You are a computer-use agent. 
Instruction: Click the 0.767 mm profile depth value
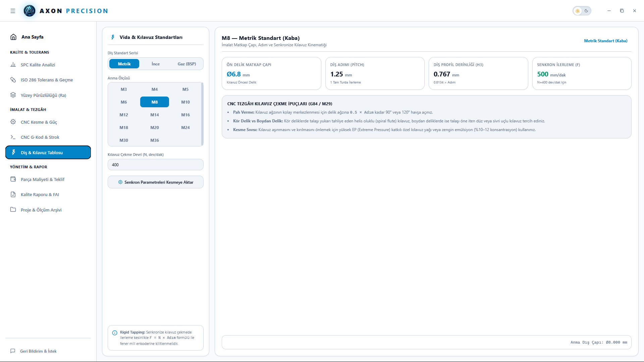[x=446, y=74]
